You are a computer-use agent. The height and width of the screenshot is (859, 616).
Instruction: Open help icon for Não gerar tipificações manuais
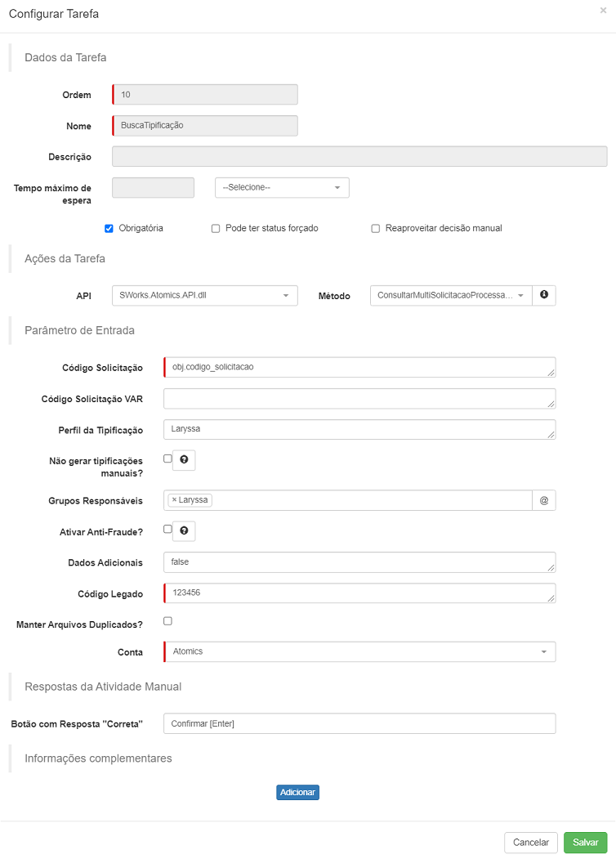pos(184,460)
